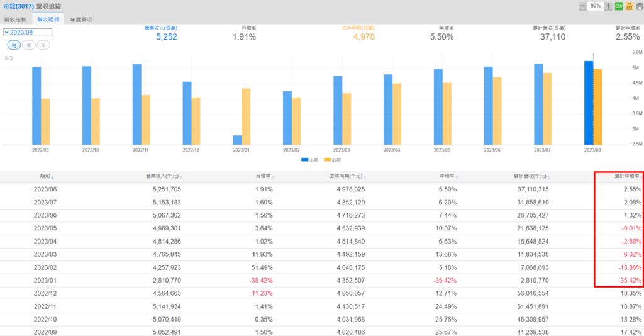This screenshot has width=644, height=336.
Task: Switch to the 營收走勢 tab
Action: coord(15,20)
